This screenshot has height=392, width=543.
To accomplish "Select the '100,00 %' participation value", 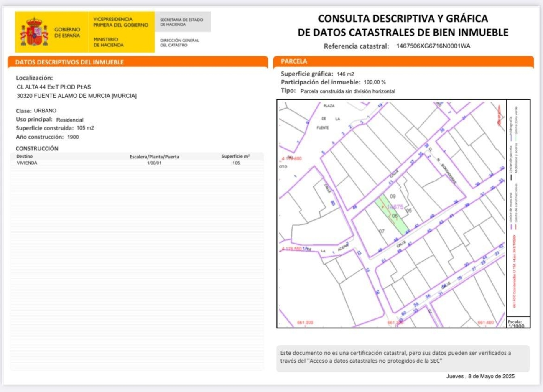I will point(375,82).
